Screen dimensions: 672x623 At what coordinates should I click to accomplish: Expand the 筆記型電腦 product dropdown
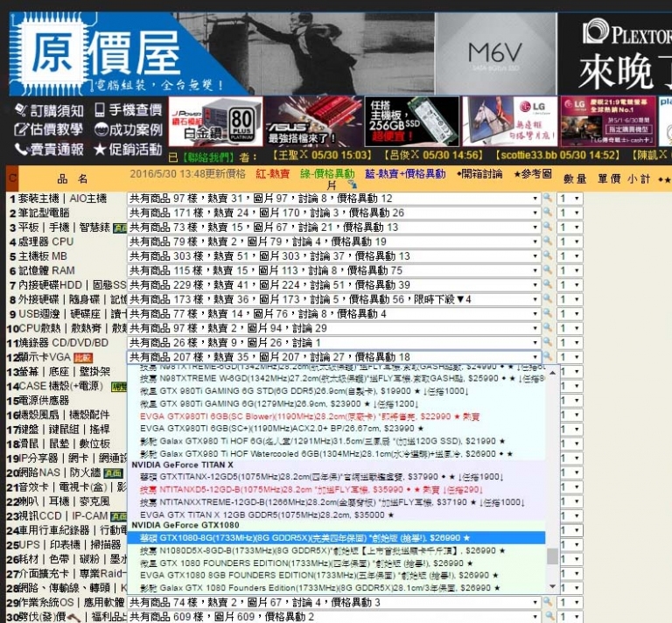(x=334, y=213)
